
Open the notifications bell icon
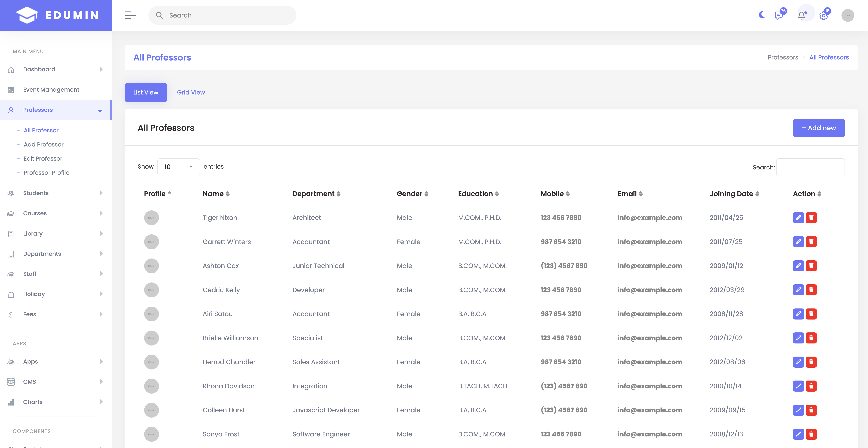coord(802,15)
